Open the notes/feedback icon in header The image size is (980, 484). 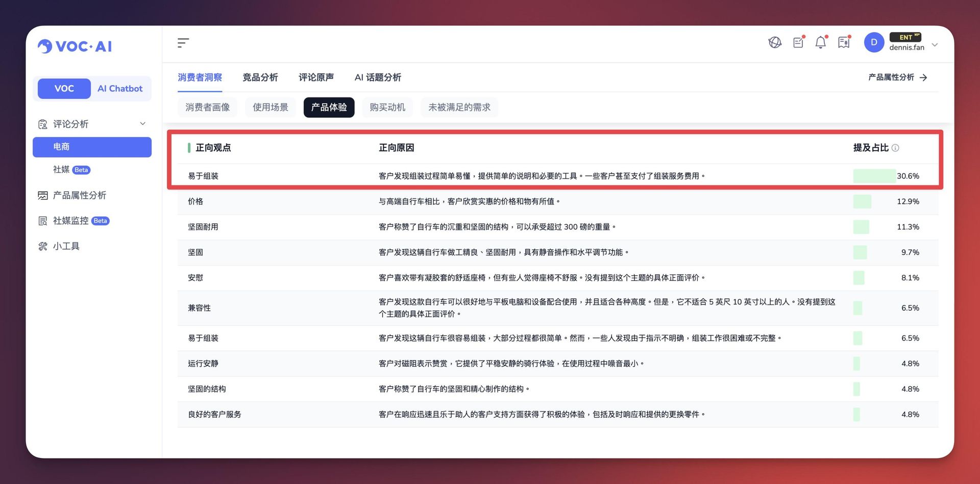798,43
